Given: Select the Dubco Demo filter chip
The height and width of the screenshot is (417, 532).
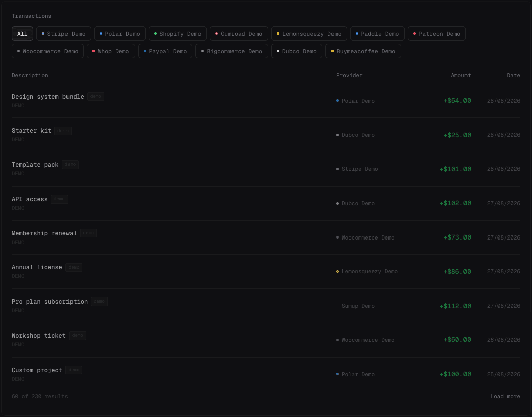Looking at the screenshot, I should (297, 51).
